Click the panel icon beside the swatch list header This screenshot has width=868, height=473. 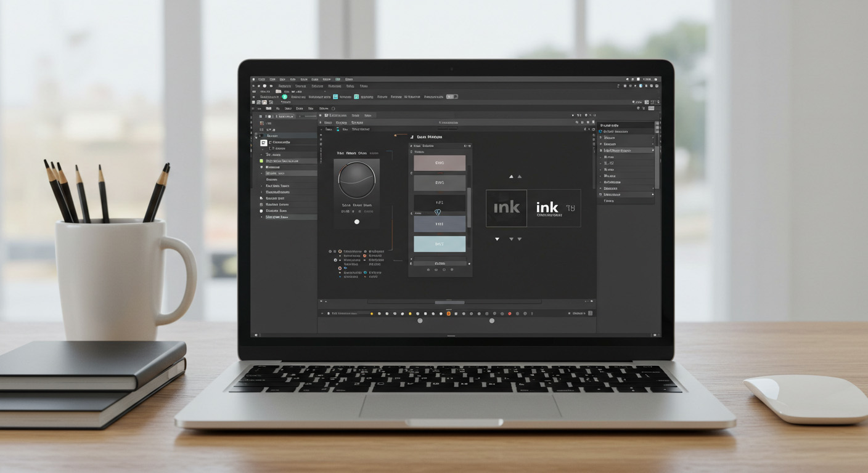pos(465,146)
